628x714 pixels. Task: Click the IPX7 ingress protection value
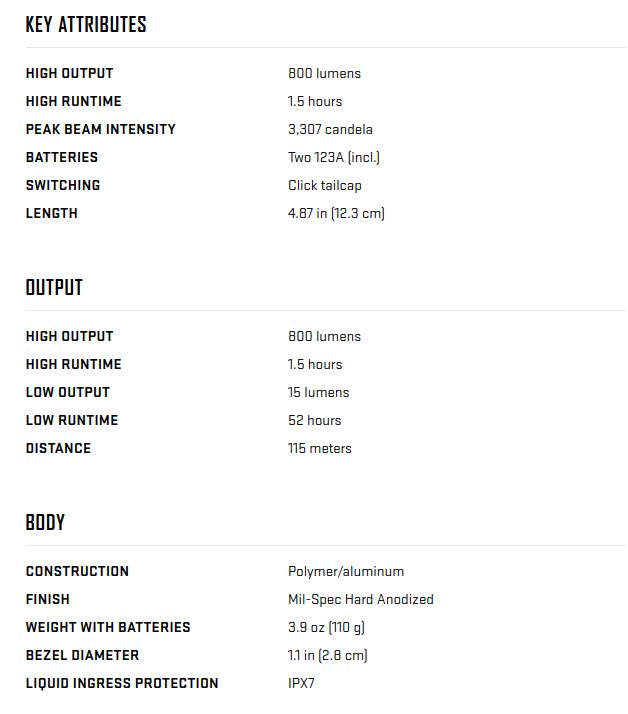click(x=301, y=683)
